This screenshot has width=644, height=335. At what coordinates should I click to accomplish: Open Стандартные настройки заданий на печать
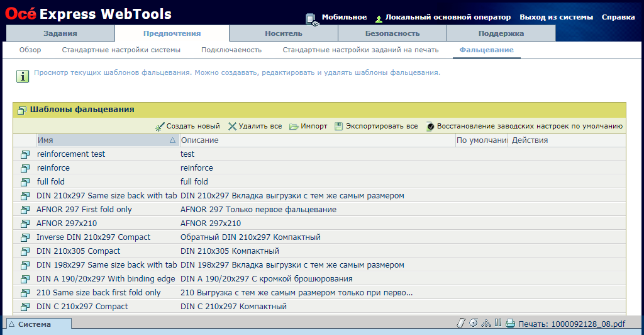[360, 50]
